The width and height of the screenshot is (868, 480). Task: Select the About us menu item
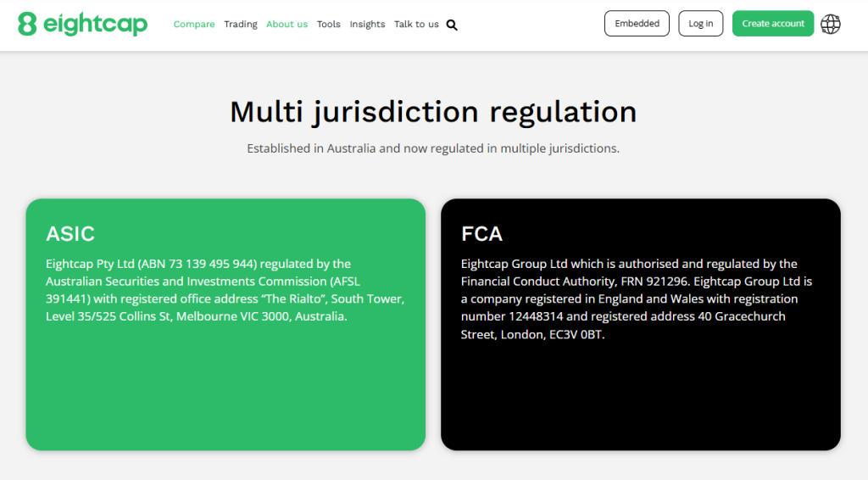(x=287, y=25)
